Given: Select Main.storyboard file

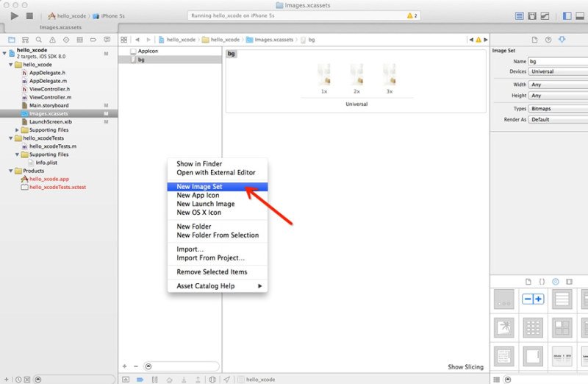Looking at the screenshot, I should pos(49,105).
